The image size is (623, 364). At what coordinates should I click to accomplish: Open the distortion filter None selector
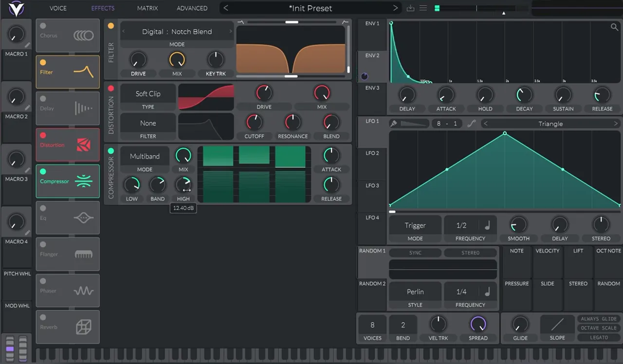148,123
